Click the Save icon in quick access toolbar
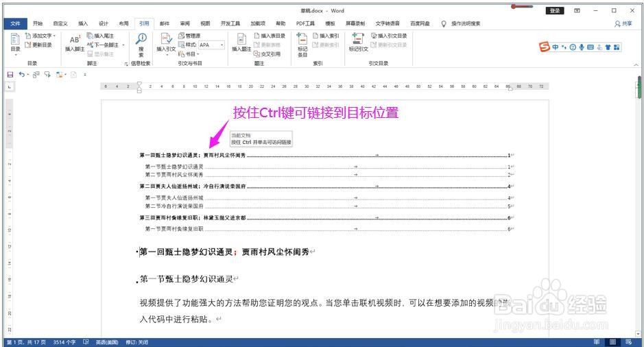The height and width of the screenshot is (347, 644). pos(10,75)
